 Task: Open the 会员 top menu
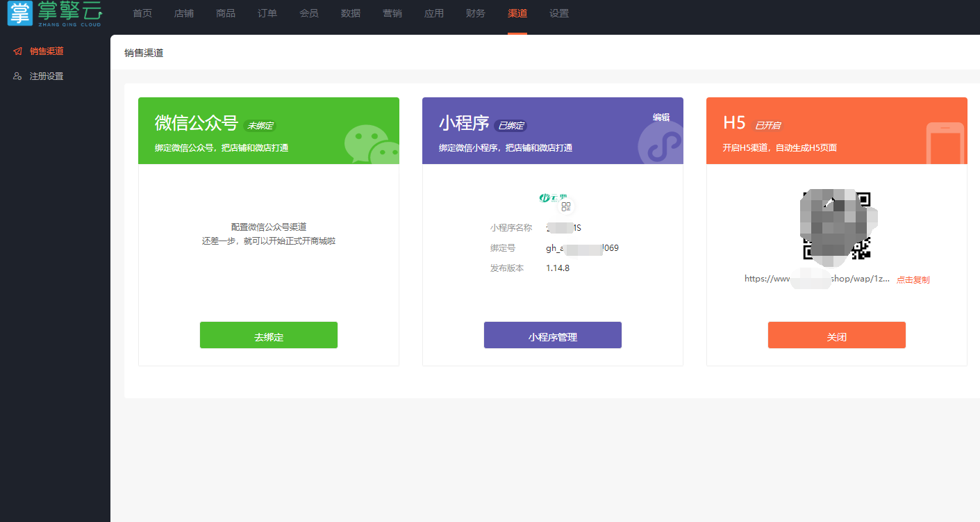pyautogui.click(x=309, y=13)
